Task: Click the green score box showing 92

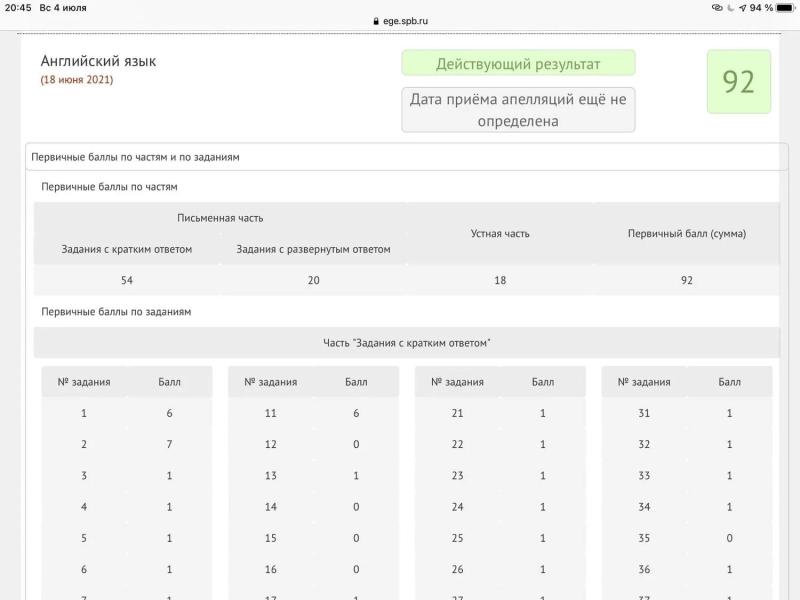Action: coord(738,82)
